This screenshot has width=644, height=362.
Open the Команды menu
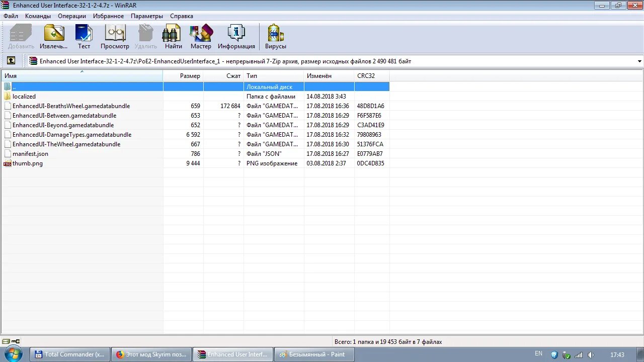(38, 16)
